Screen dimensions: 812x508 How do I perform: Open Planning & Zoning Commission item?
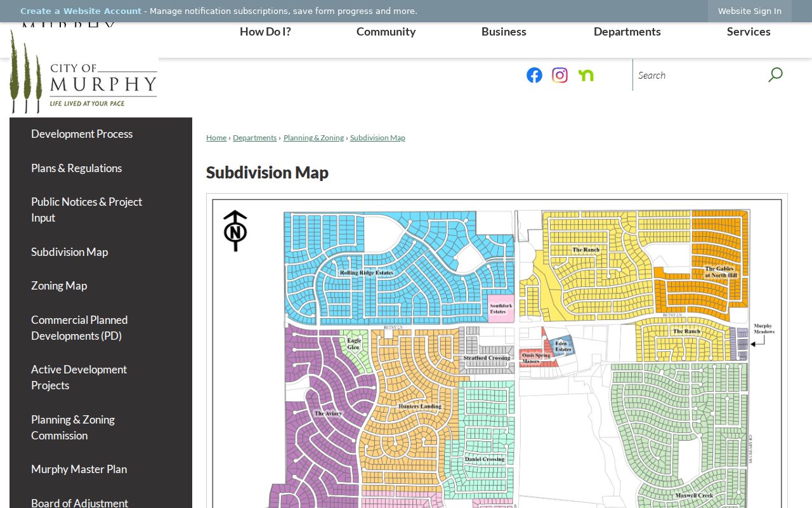pos(101,427)
